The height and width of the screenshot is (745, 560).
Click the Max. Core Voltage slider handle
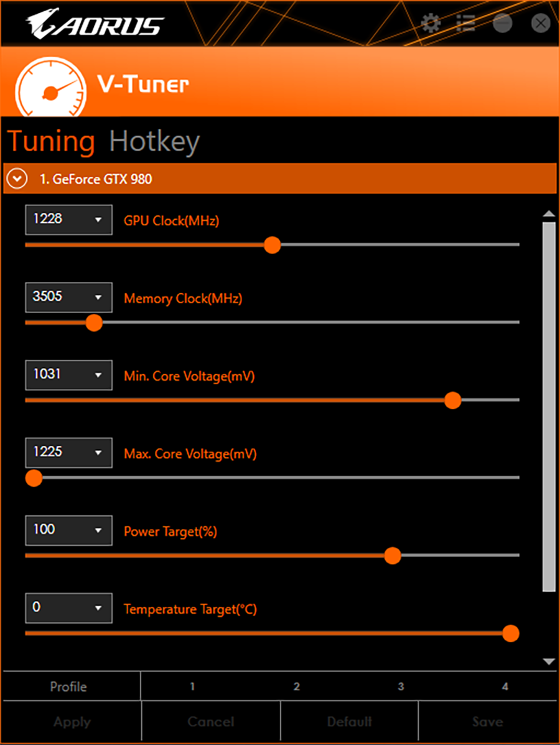coord(34,478)
